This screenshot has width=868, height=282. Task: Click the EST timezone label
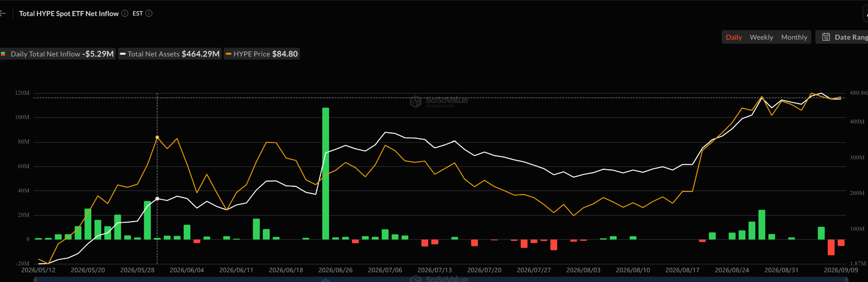tap(137, 14)
